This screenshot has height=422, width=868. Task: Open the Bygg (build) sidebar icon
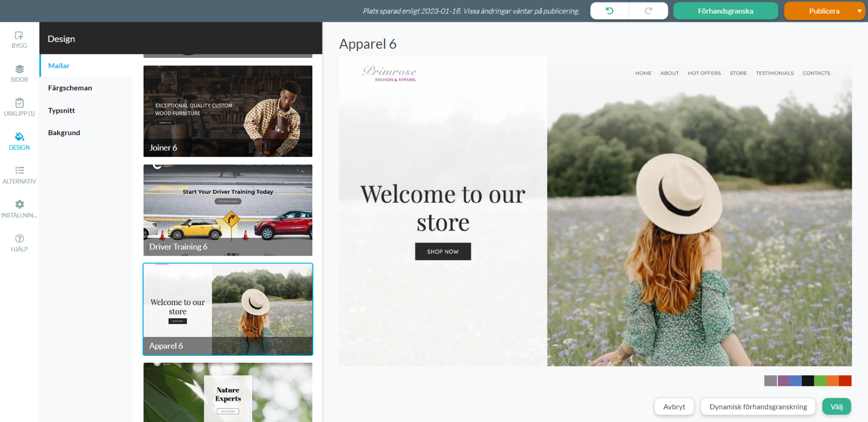[19, 36]
